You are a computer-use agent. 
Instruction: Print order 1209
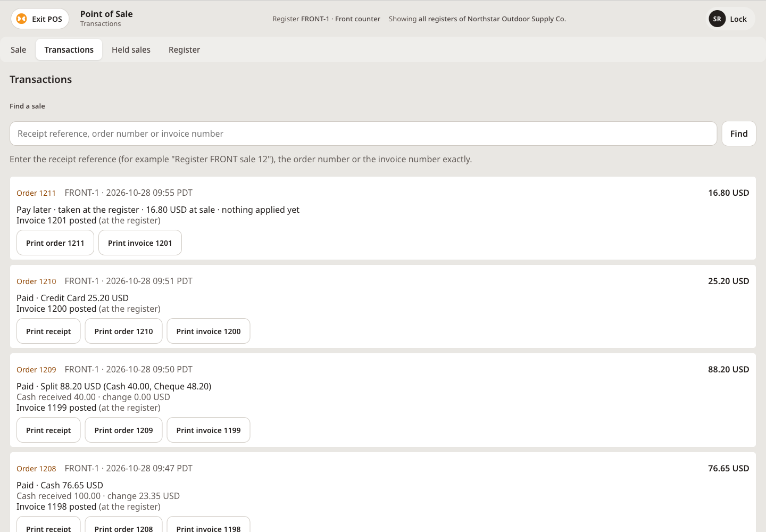click(x=123, y=430)
